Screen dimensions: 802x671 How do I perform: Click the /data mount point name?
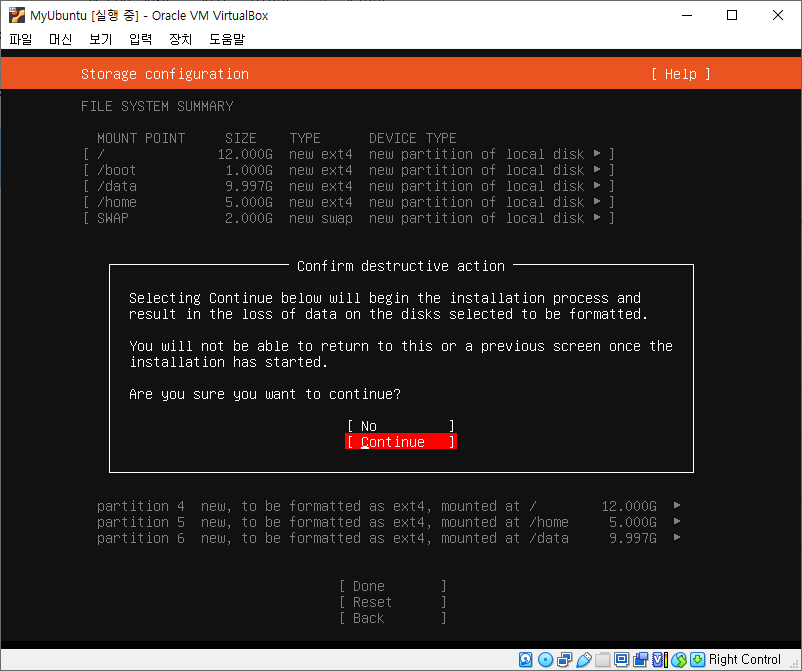point(117,186)
